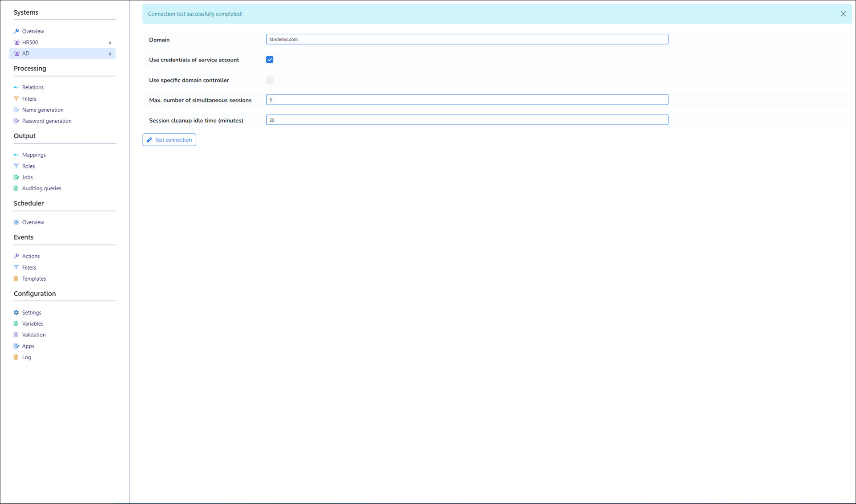Click the Log icon in Configuration

pyautogui.click(x=16, y=357)
